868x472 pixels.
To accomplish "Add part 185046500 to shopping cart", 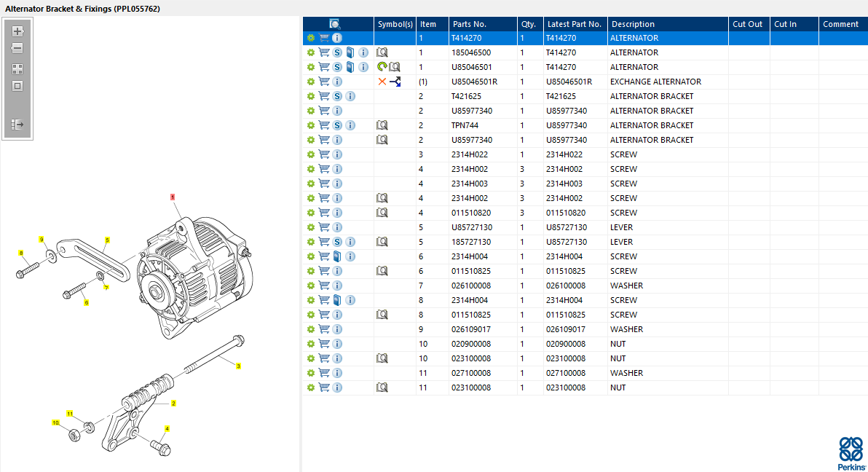I will [x=324, y=52].
